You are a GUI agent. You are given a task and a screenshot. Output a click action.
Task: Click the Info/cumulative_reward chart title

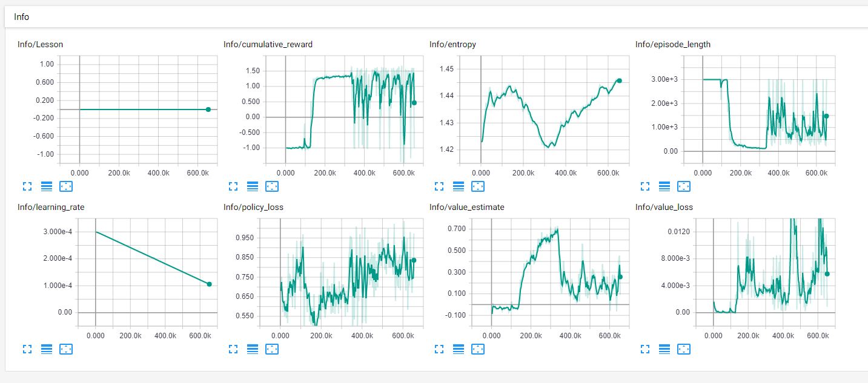click(268, 44)
